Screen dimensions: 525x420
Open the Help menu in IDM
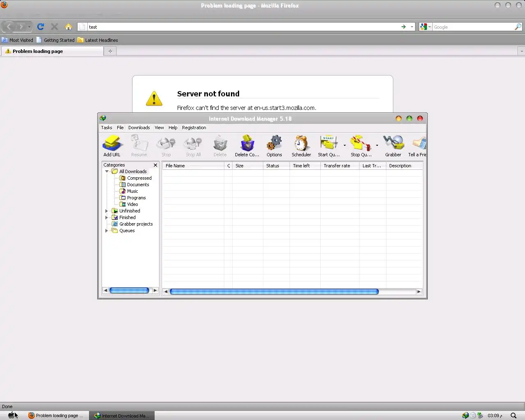tap(173, 128)
